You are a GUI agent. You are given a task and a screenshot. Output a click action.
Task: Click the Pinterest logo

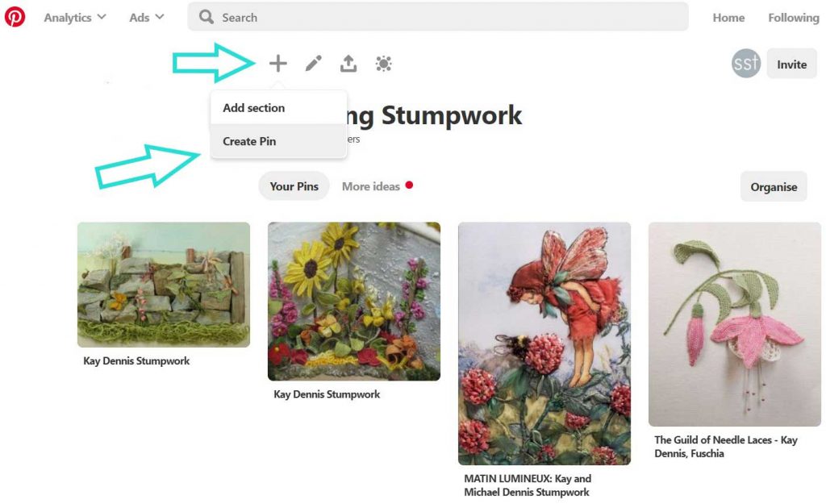click(15, 17)
